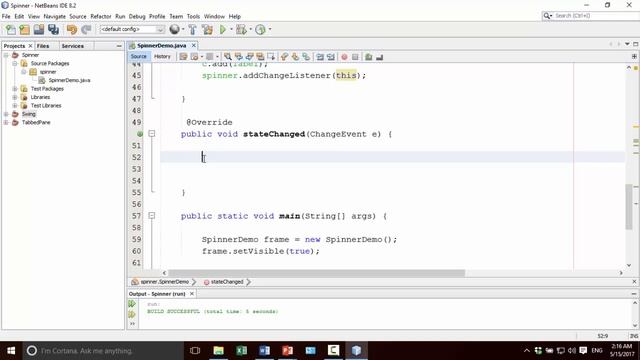Open the Navigate menu
640x360 pixels.
(x=55, y=16)
